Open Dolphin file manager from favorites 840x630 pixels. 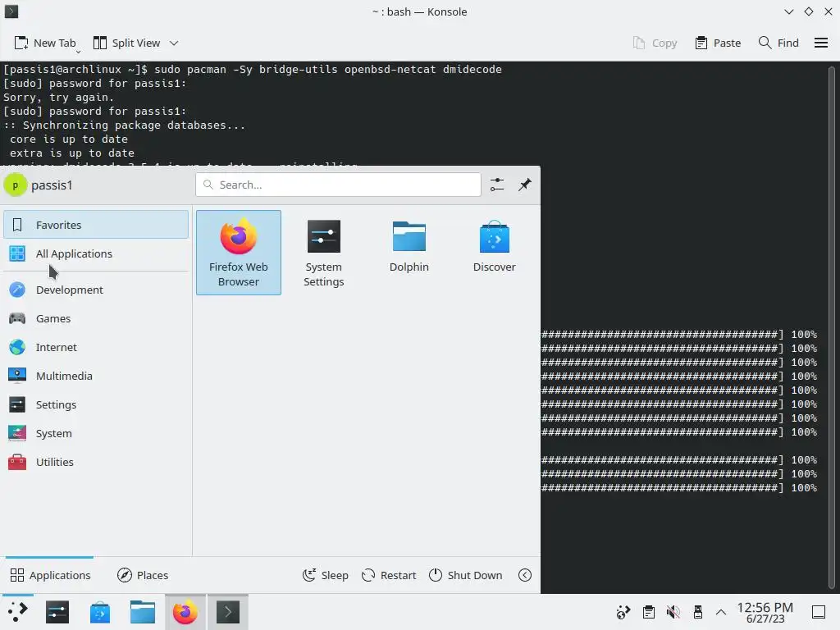(x=409, y=253)
